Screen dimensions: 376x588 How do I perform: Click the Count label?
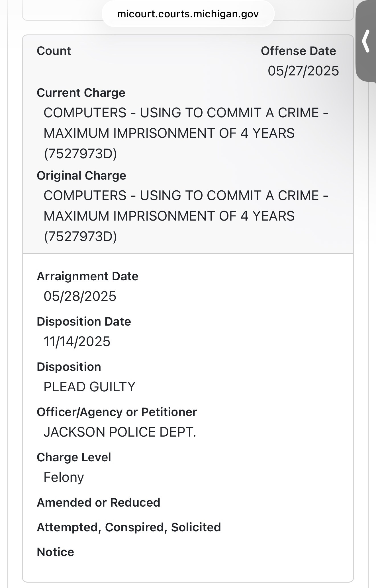(54, 51)
